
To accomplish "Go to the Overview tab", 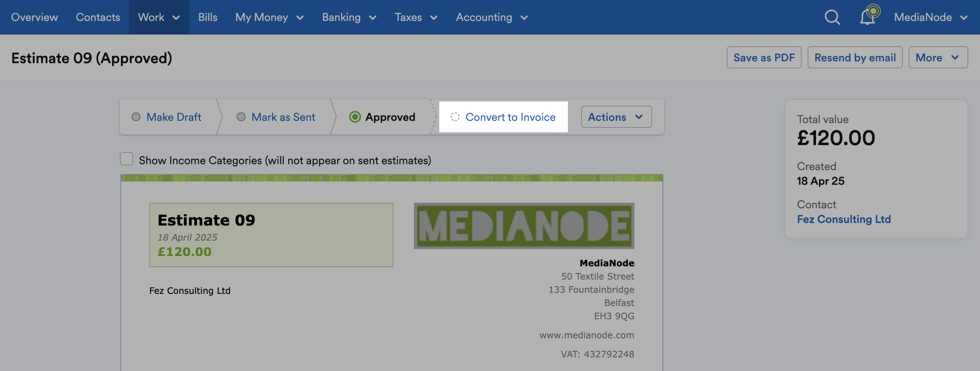I will 35,17.
